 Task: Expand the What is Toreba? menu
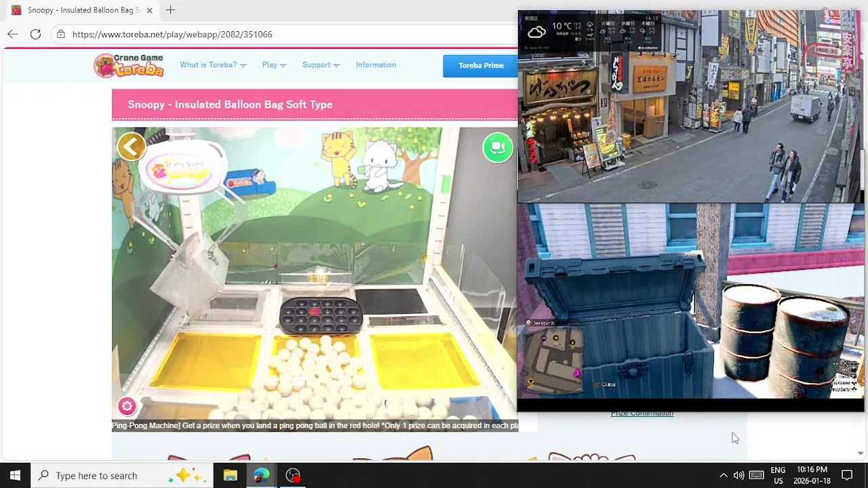pos(213,65)
